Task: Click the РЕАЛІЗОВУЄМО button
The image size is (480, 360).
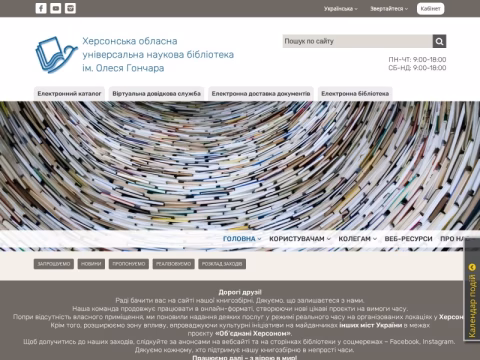Action: (173, 264)
